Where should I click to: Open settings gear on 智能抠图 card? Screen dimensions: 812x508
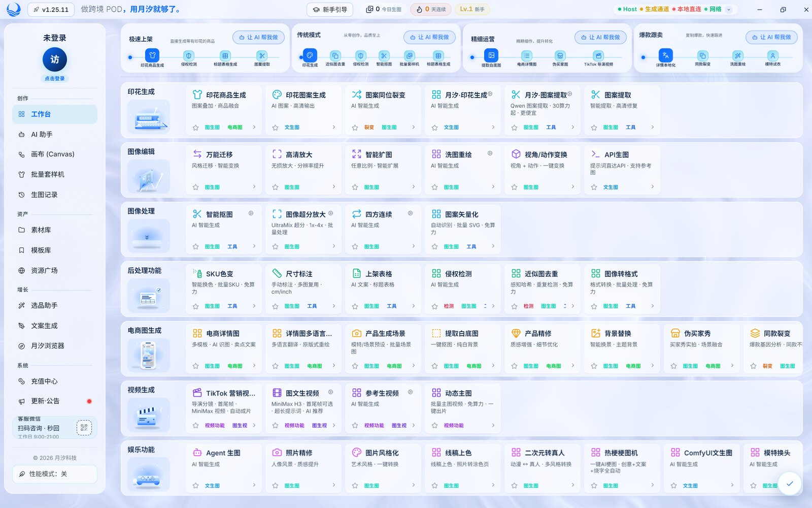pos(251,213)
